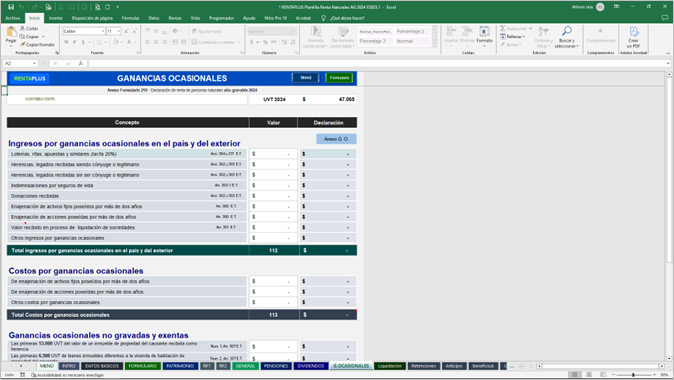
Task: Activate Copiar formato painter
Action: pos(37,44)
